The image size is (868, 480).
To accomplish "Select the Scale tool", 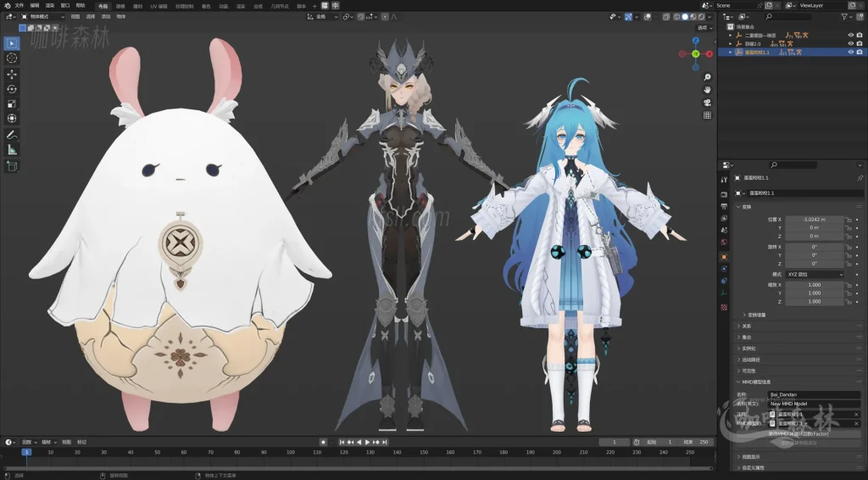I will pyautogui.click(x=12, y=103).
